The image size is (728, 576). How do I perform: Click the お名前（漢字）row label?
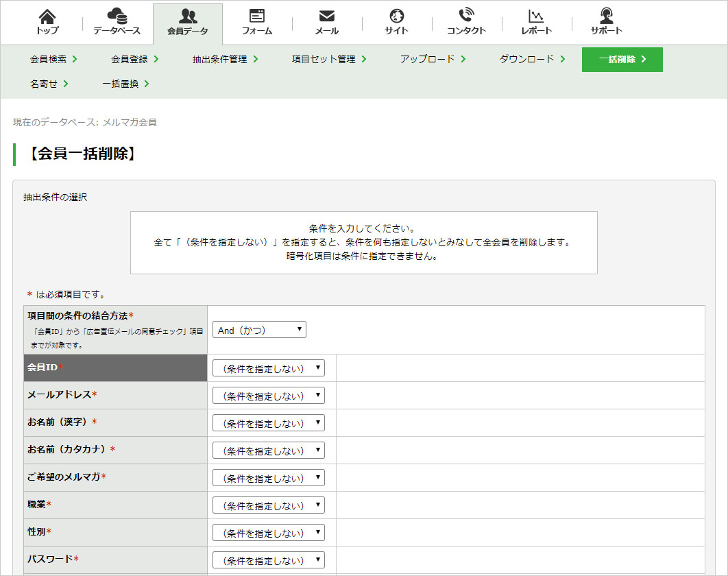point(62,422)
